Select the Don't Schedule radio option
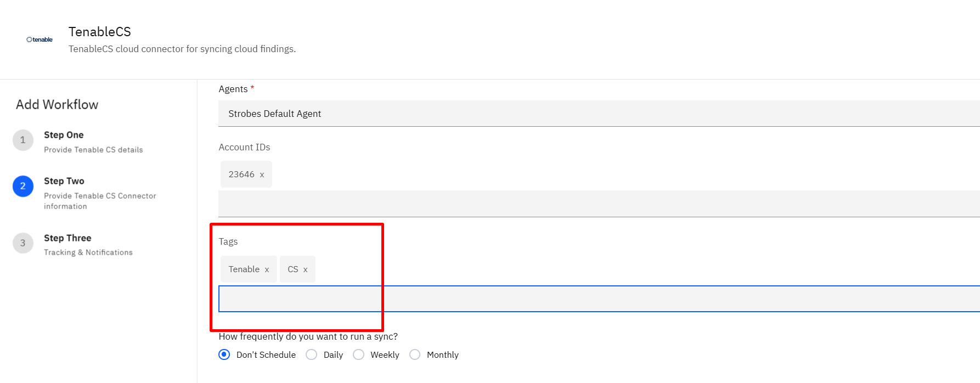Screen dimensions: 980x383 [224, 354]
